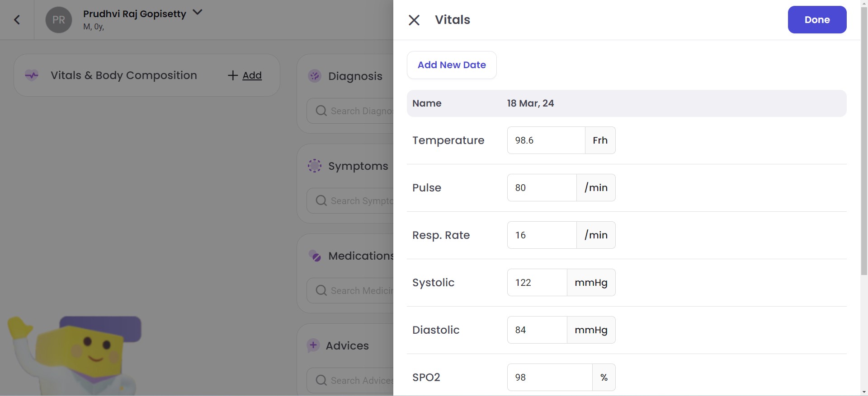Click the Vitals heartbeat icon
Screen dimensions: 868x396
tap(32, 75)
